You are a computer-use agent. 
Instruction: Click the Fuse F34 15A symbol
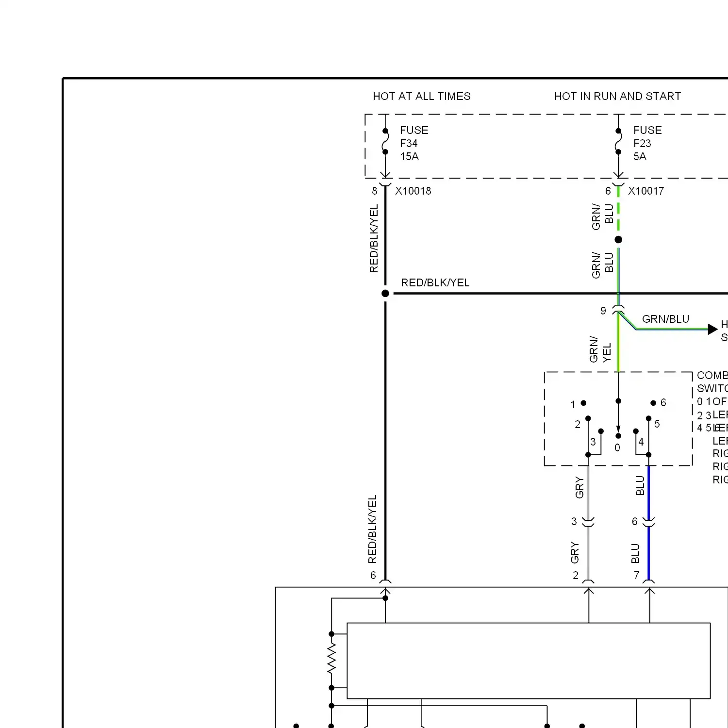tap(385, 142)
